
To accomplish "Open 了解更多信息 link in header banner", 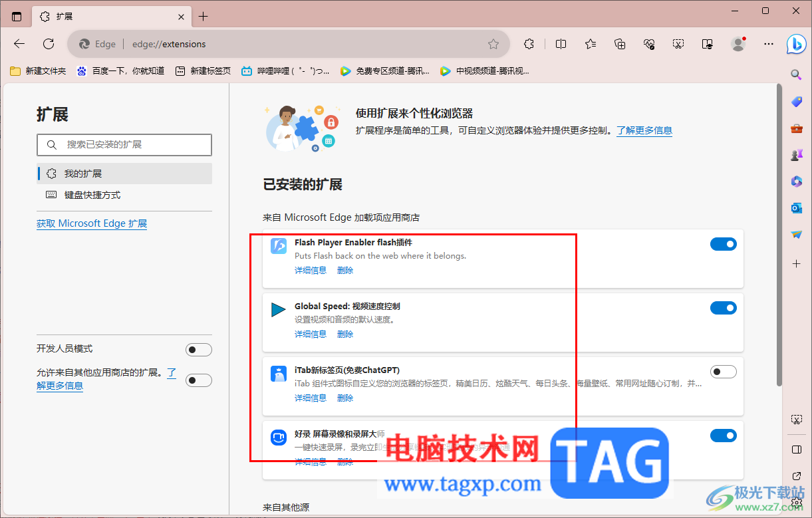I will click(644, 130).
